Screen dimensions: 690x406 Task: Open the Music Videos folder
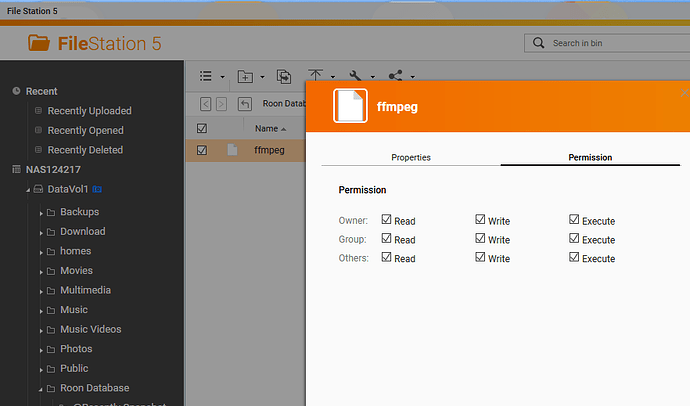tap(91, 329)
